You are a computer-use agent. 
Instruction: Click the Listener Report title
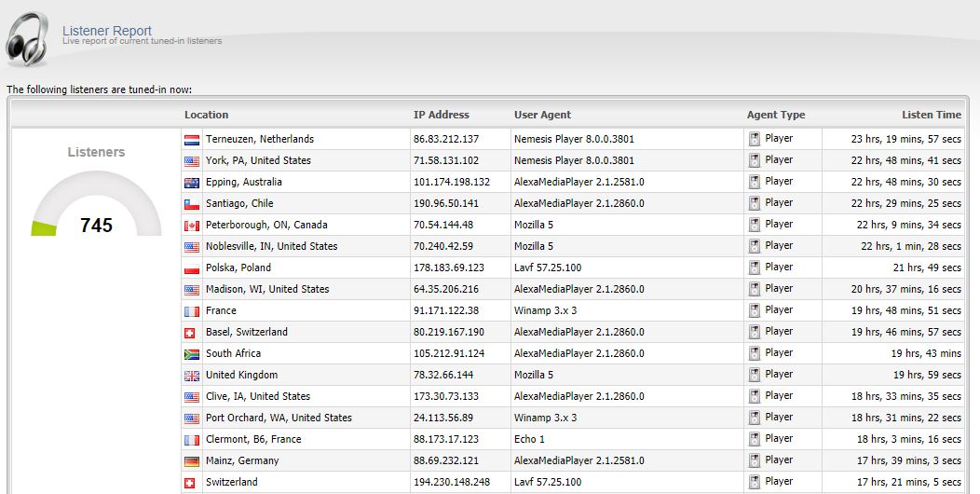click(107, 31)
